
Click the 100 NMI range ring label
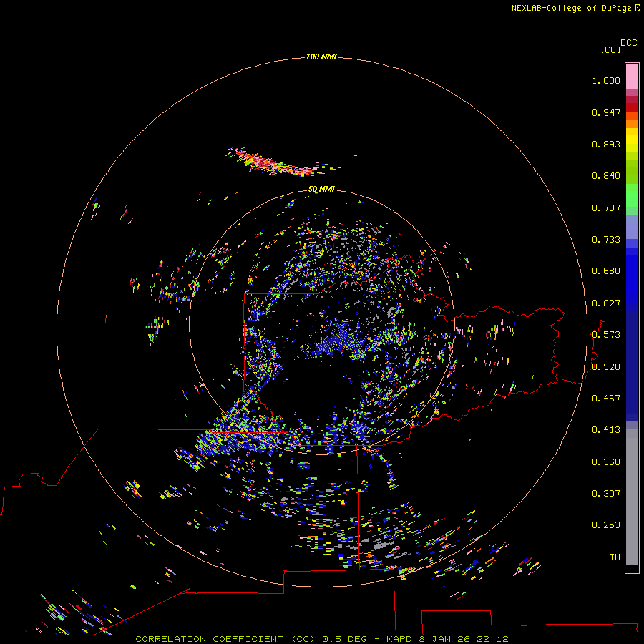click(x=321, y=57)
